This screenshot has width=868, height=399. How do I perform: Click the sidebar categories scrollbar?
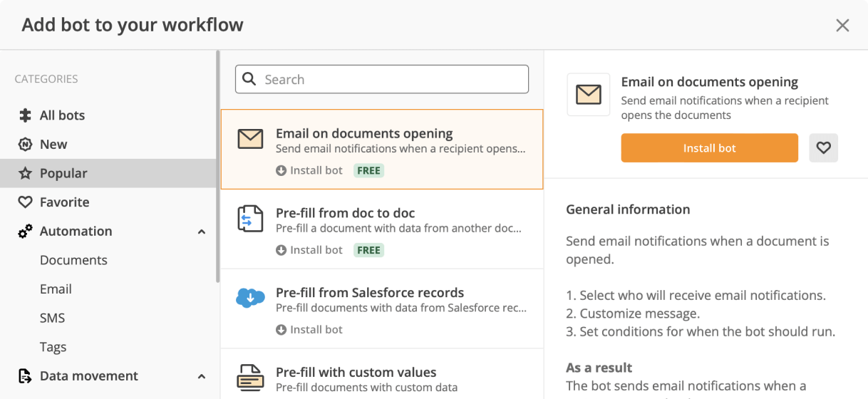217,167
